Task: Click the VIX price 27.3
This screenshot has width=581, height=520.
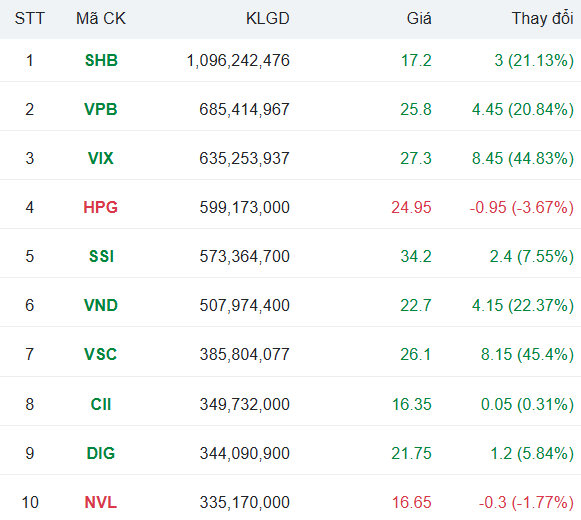Action: click(x=416, y=158)
